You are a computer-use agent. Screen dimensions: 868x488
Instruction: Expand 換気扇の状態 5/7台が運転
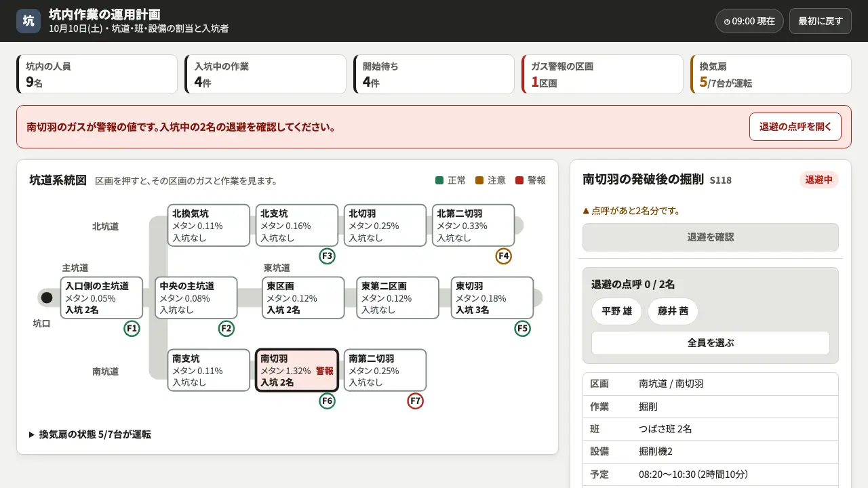(90, 434)
